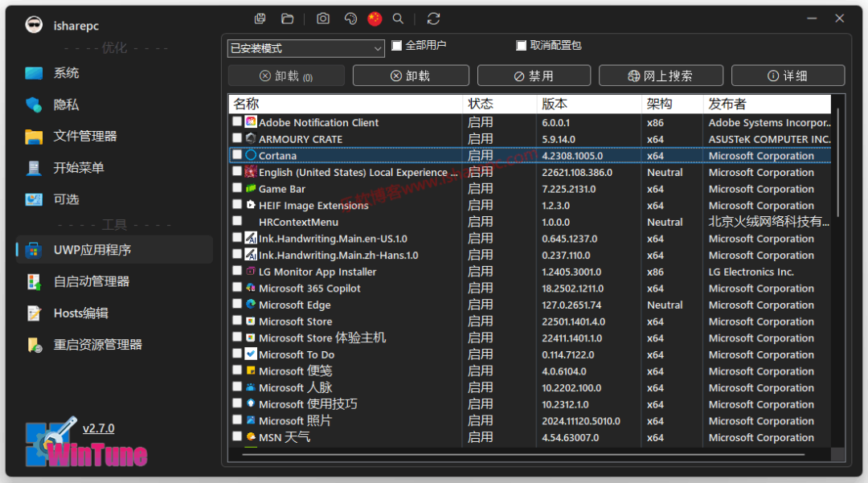
Task: Check the Microsoft Edge row checkbox
Action: [x=237, y=304]
